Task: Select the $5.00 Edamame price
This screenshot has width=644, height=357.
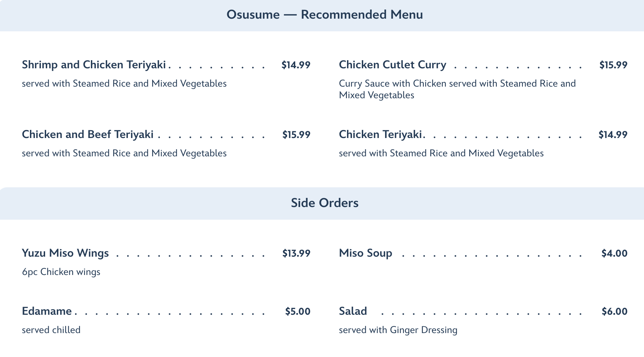Action: [297, 312]
